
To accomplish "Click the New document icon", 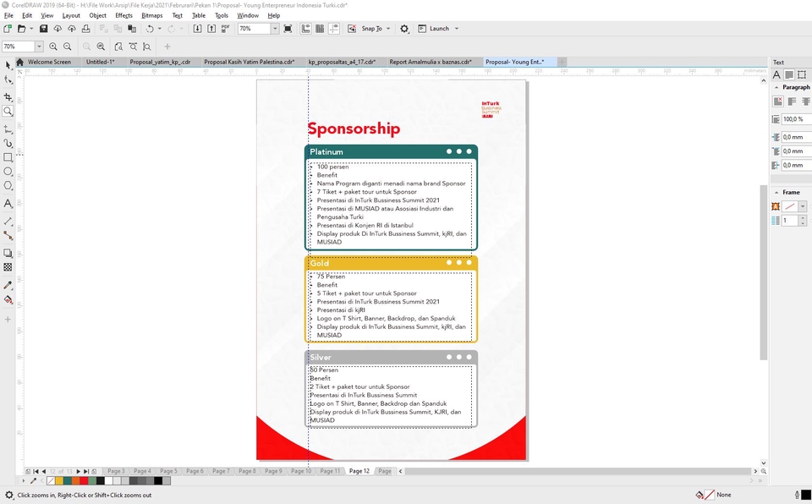I will click(x=8, y=29).
